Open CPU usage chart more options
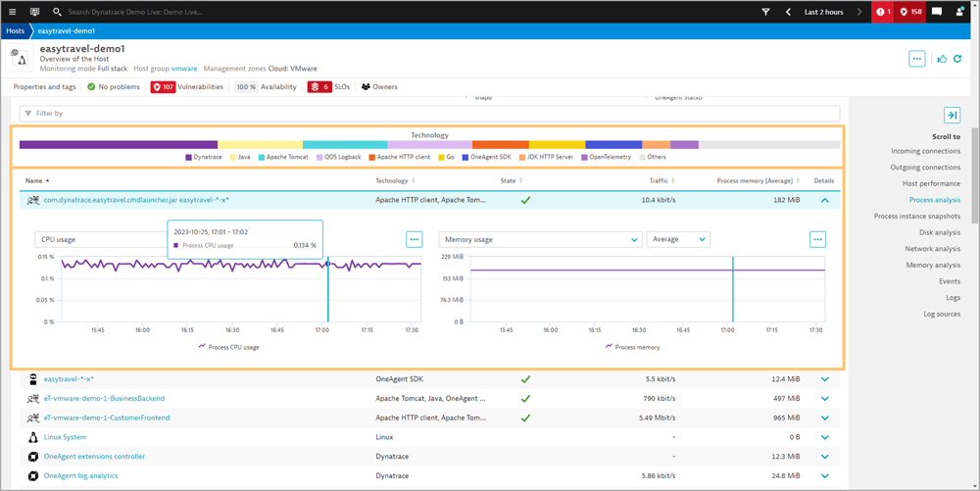 414,239
